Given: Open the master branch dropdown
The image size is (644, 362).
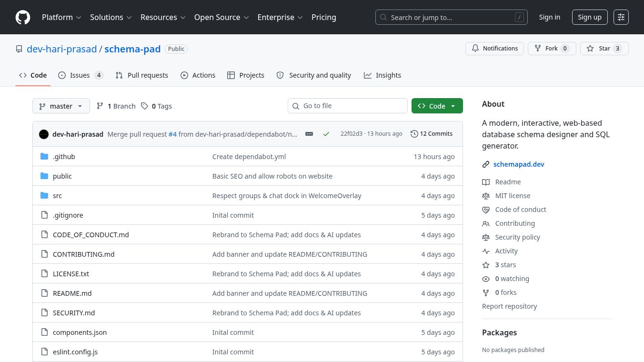Looking at the screenshot, I should 61,106.
